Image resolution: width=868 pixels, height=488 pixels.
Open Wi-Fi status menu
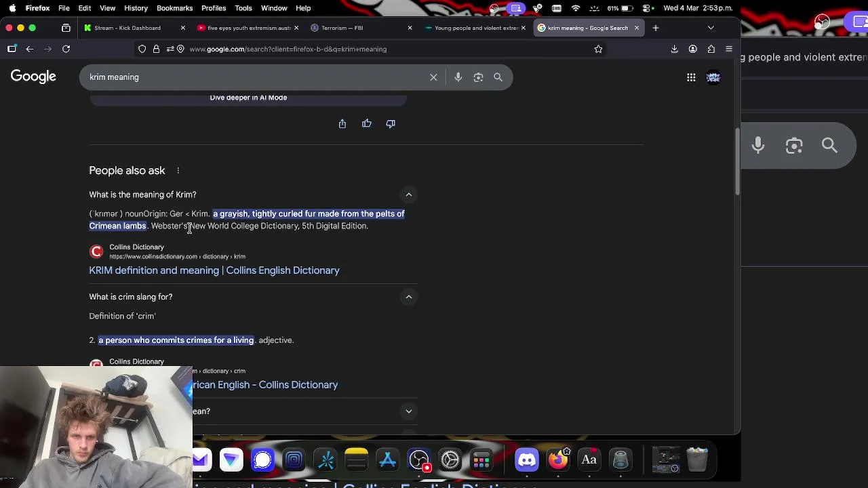tap(576, 8)
